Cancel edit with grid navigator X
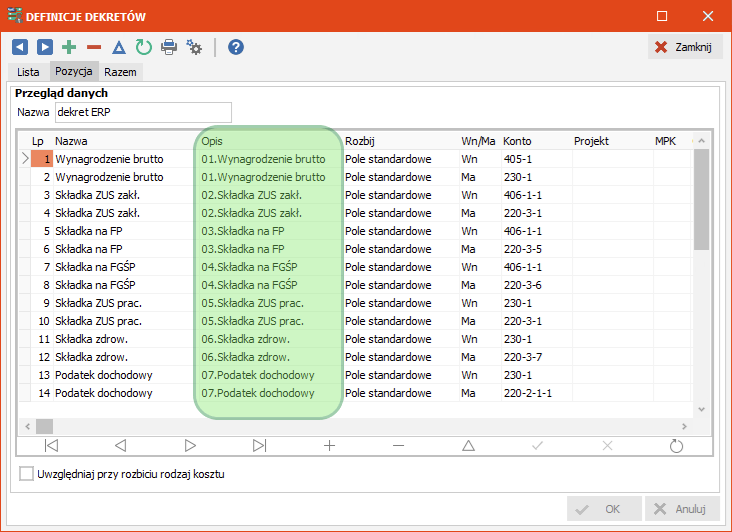732x532 pixels. tap(607, 446)
